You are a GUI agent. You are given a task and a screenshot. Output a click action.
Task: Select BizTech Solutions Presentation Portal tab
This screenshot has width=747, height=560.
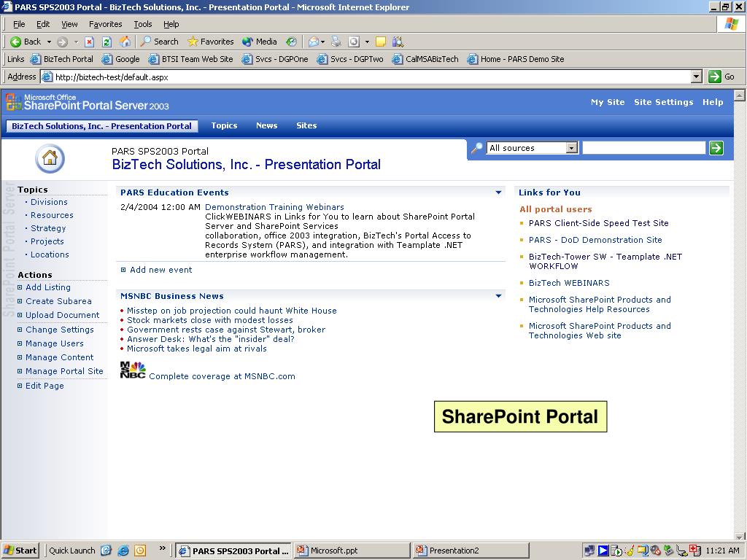[x=101, y=126]
